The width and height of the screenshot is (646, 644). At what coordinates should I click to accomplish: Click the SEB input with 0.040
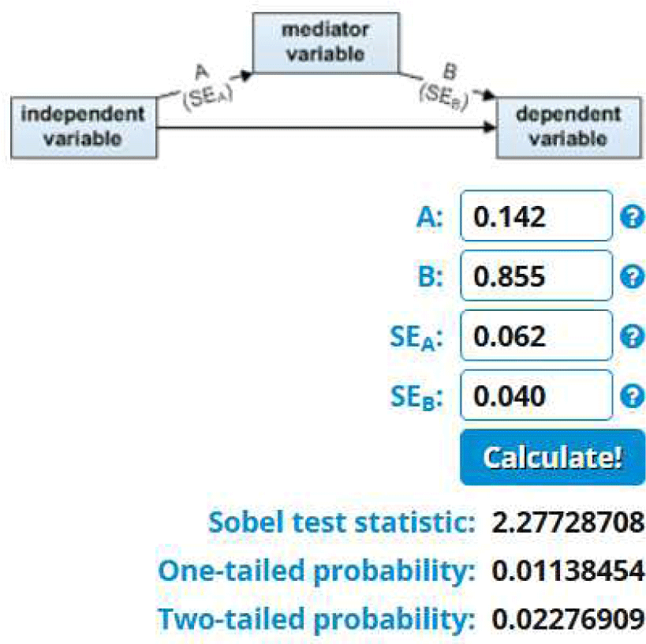click(x=536, y=395)
